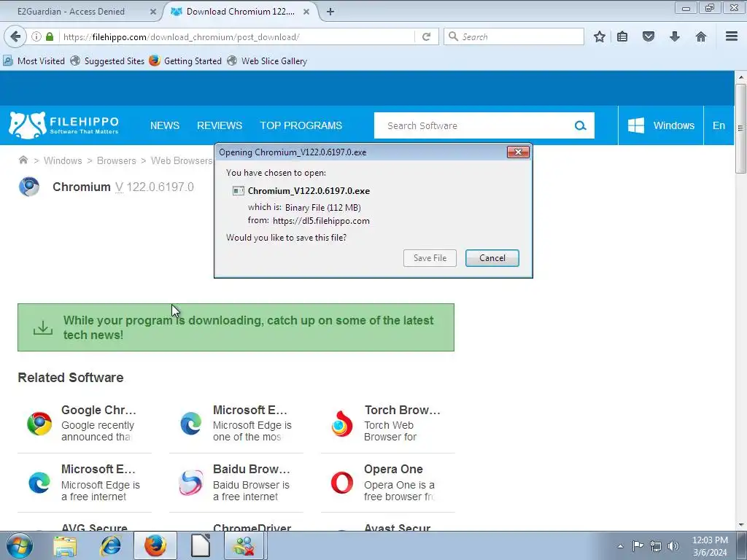Viewport: 747px width, 560px height.
Task: Open Most Visited bookmarks folder
Action: tap(34, 61)
